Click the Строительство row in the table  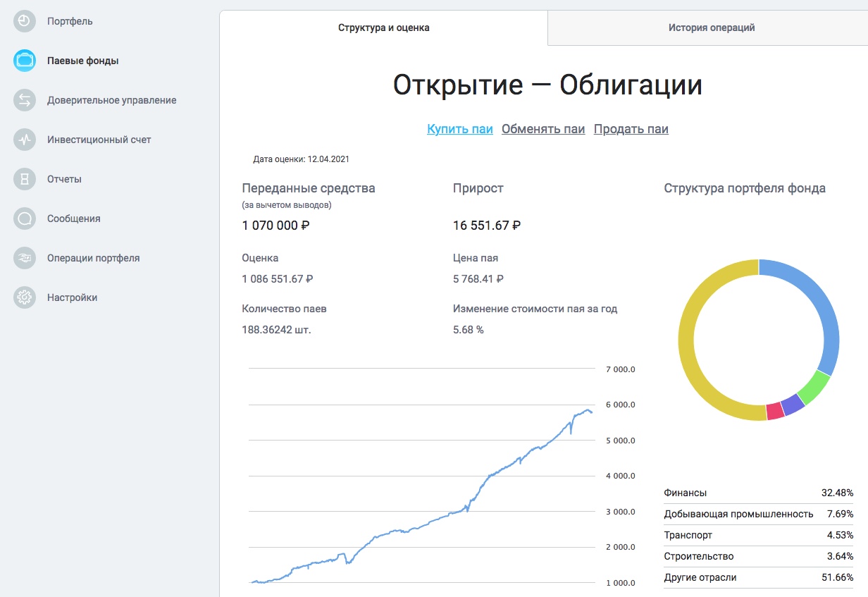tap(759, 556)
